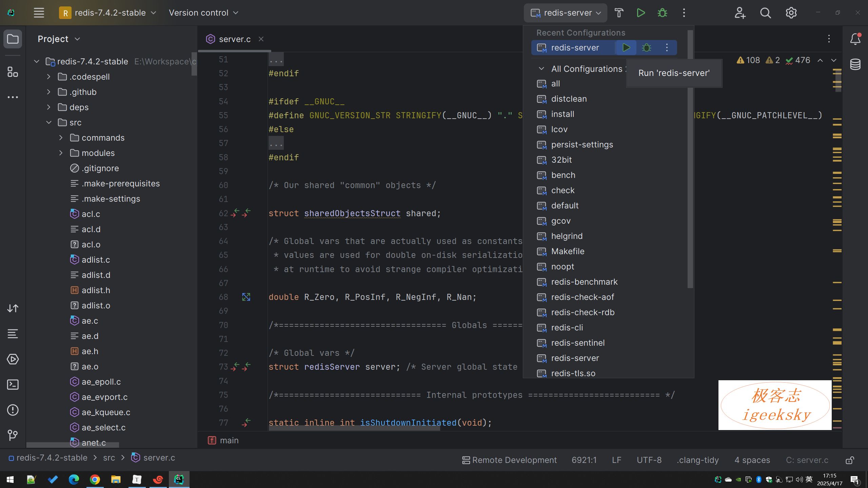This screenshot has height=488, width=868.
Task: Select redis-benchmark configuration
Action: 584,282
